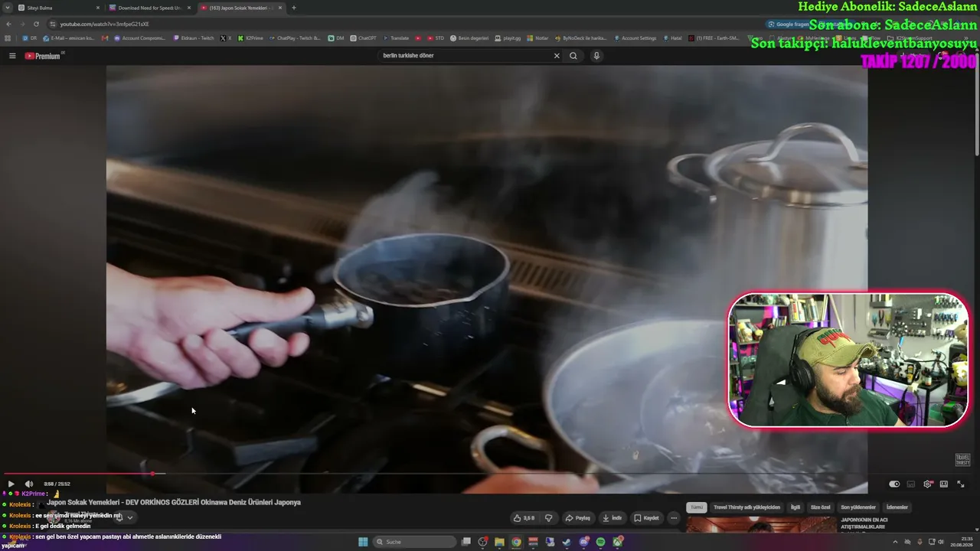Open the Account Compromis... bookmark
Image resolution: width=980 pixels, height=551 pixels.
(x=139, y=38)
